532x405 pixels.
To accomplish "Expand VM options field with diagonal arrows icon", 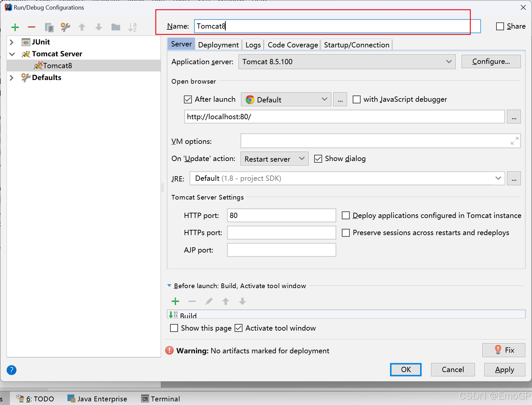I will [515, 141].
